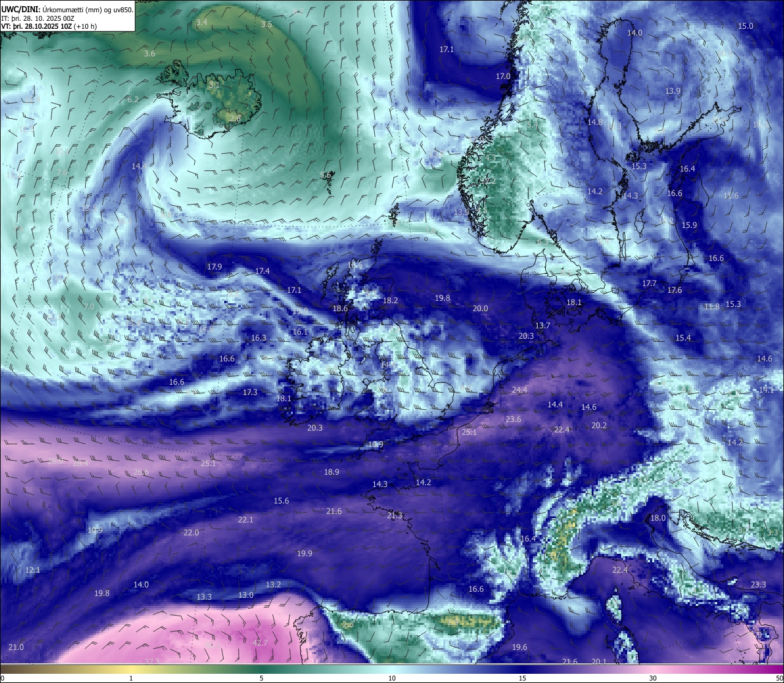Select the IT initialization time line
The image size is (784, 683).
point(38,19)
